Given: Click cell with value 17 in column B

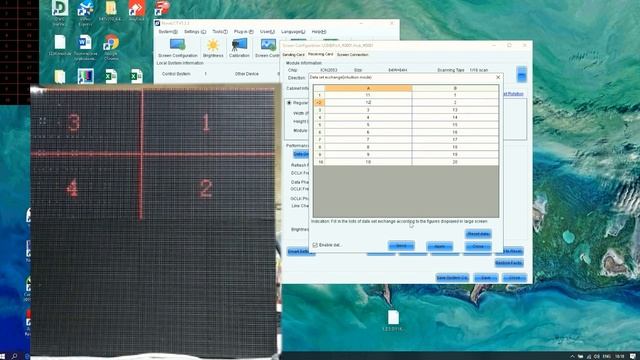Looking at the screenshot, I should pyautogui.click(x=455, y=140).
